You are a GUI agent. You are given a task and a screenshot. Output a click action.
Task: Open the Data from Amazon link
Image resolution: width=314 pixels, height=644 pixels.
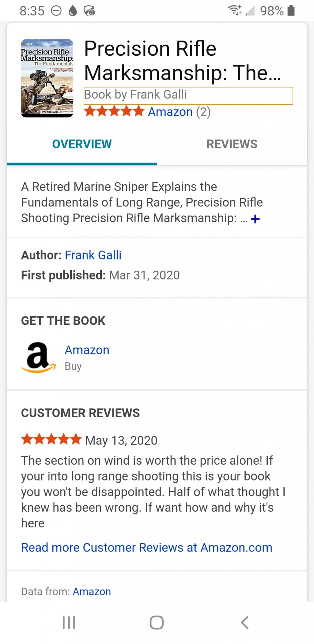(92, 591)
